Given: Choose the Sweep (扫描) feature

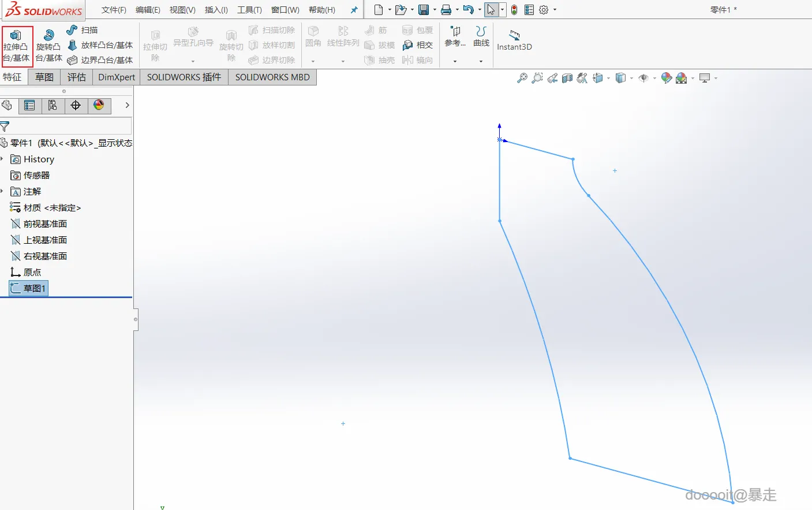Looking at the screenshot, I should click(x=83, y=30).
